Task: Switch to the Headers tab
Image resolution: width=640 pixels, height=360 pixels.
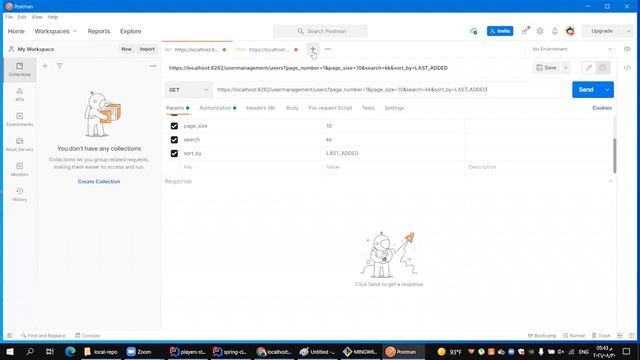Action: 260,108
